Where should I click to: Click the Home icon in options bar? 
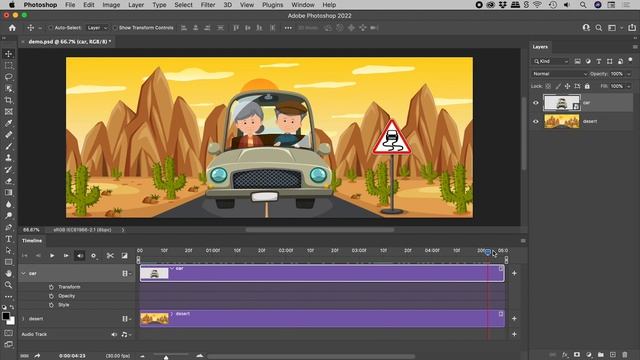[12, 28]
